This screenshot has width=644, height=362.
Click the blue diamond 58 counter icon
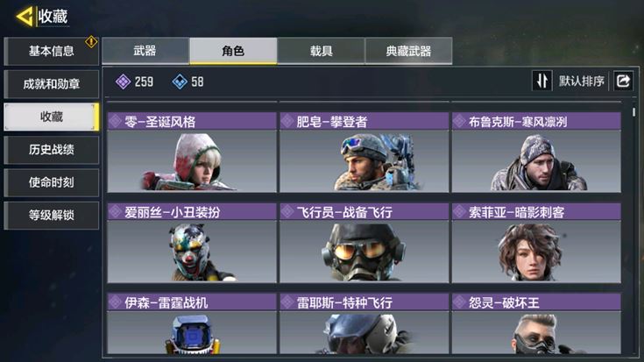coord(180,82)
